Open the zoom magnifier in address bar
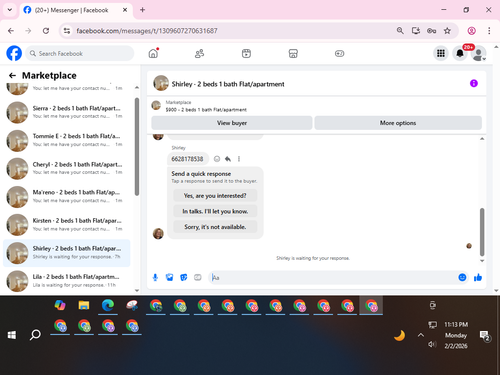The width and height of the screenshot is (500, 375). [x=400, y=31]
